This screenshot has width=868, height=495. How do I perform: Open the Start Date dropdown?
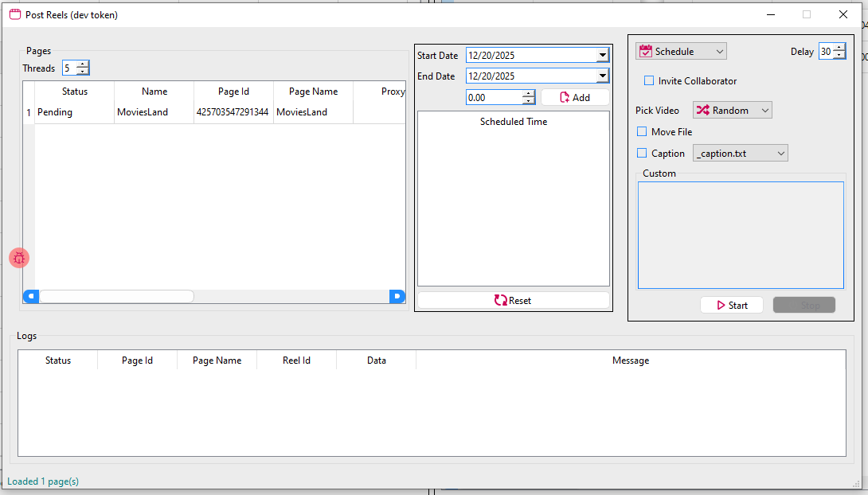[x=603, y=55]
